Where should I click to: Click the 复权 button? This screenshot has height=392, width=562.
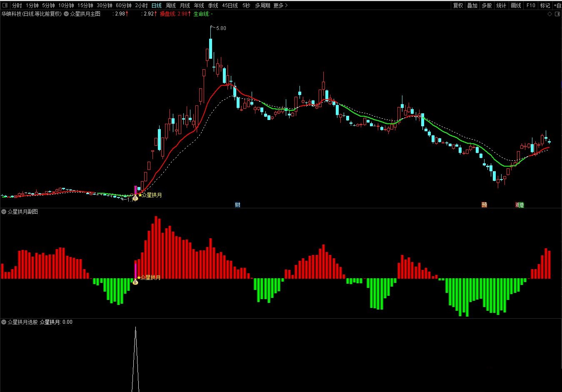click(458, 5)
